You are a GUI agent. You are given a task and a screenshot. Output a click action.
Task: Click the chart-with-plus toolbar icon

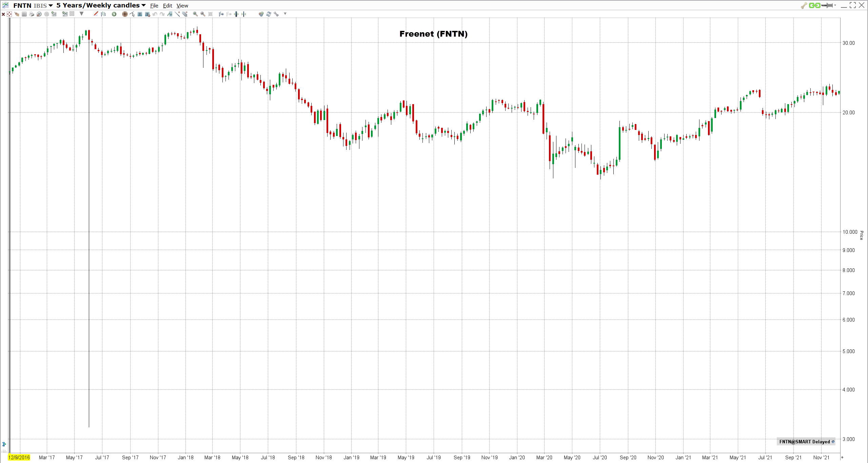(x=65, y=14)
